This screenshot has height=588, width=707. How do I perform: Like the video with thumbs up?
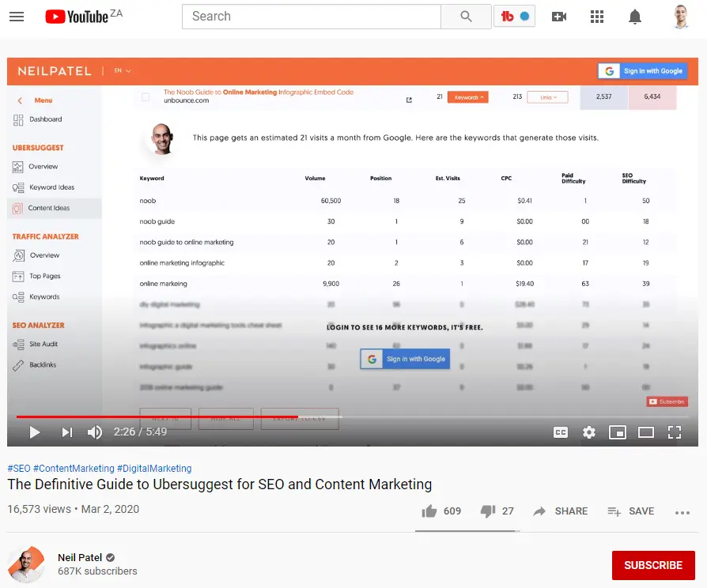[x=429, y=511]
